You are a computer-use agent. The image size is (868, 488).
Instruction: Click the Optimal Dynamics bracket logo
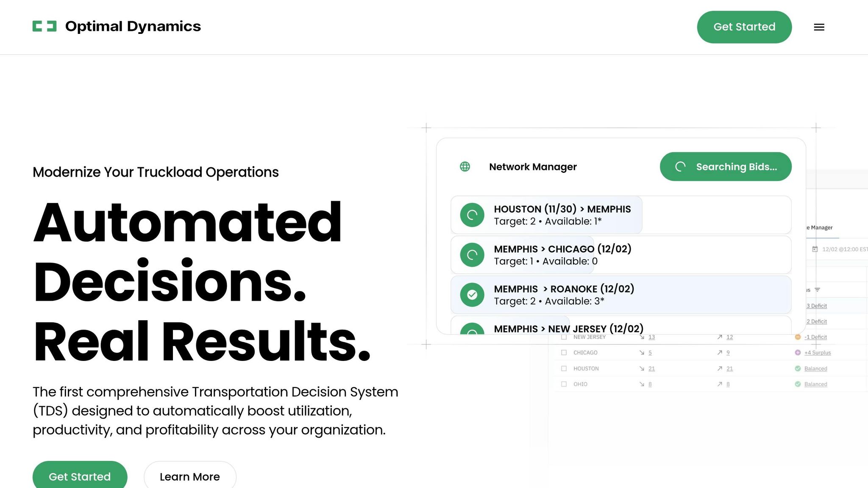tap(45, 26)
